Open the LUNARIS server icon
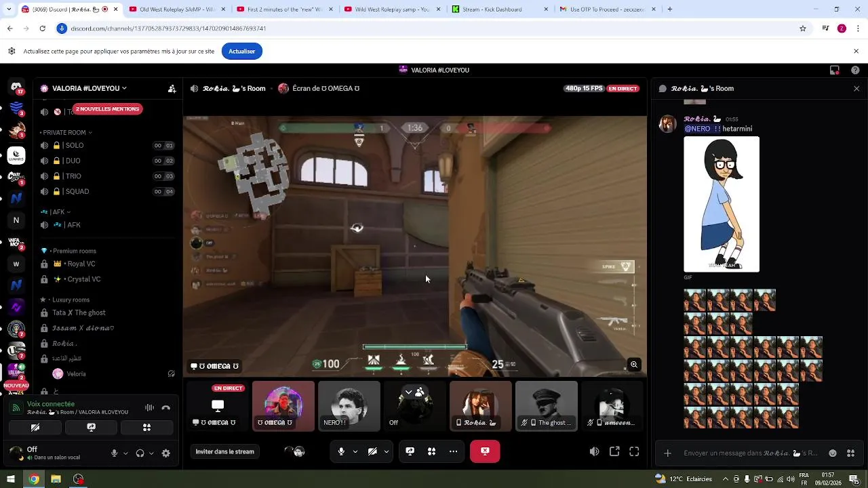This screenshot has width=868, height=488. point(16,155)
